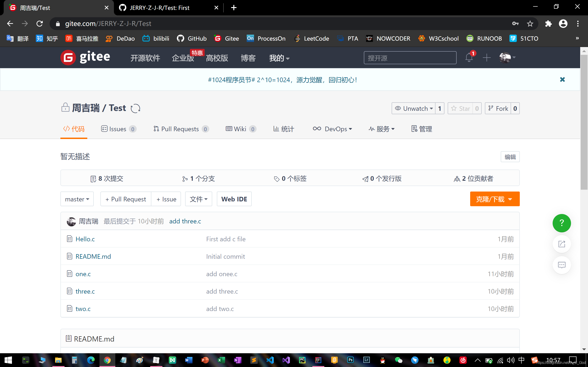Switch to the Pull Requests tab
This screenshot has height=367, width=588.
tap(181, 129)
